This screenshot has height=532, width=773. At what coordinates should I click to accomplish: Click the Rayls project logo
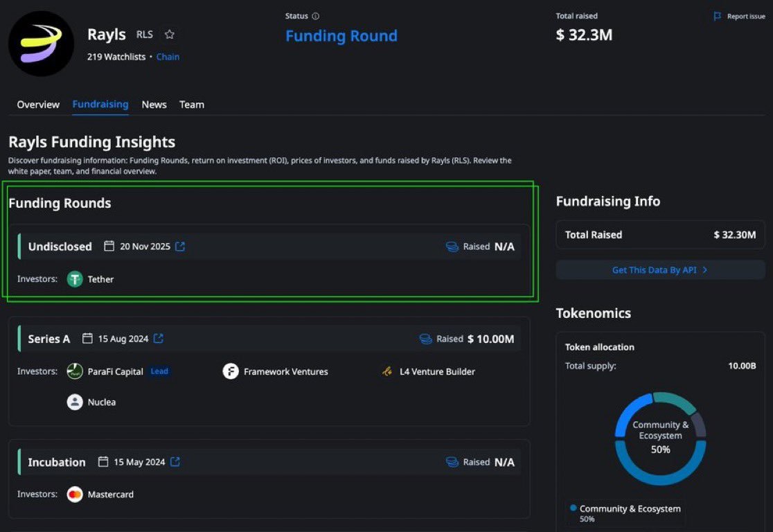[x=41, y=43]
